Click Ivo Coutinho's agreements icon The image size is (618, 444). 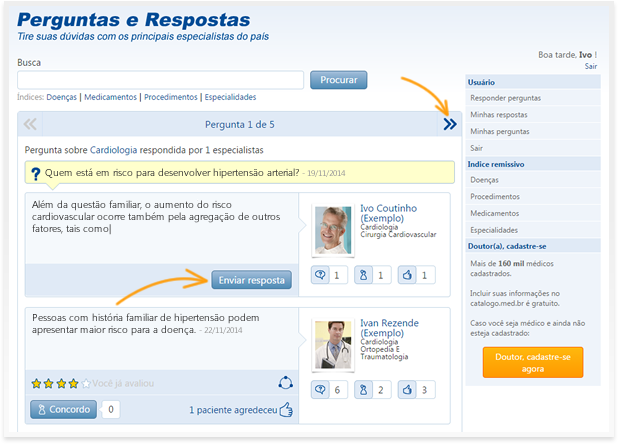pyautogui.click(x=364, y=275)
